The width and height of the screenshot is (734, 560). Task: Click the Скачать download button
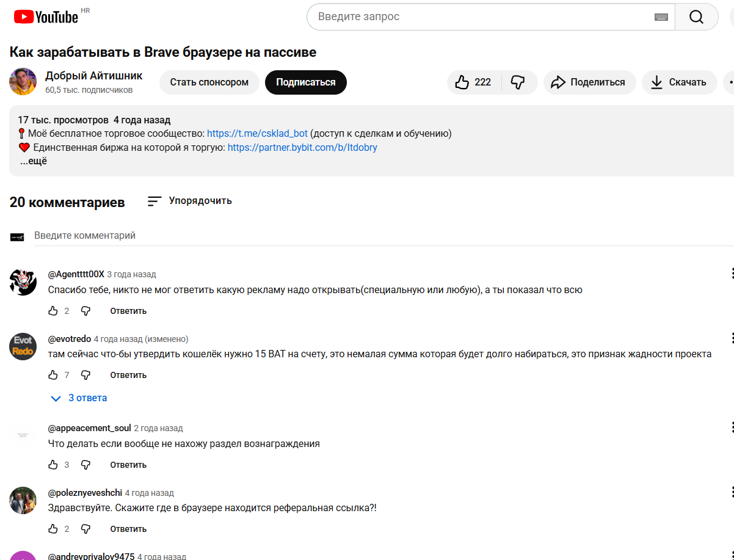click(679, 82)
